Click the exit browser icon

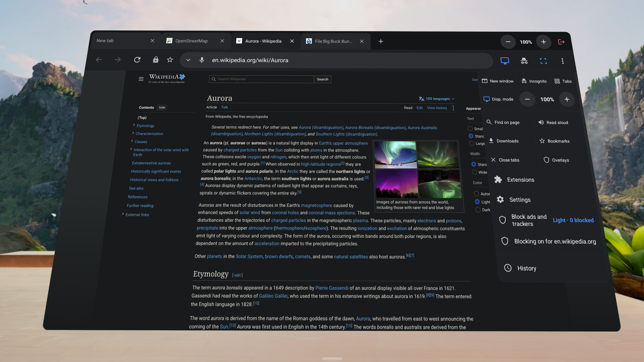(x=561, y=42)
